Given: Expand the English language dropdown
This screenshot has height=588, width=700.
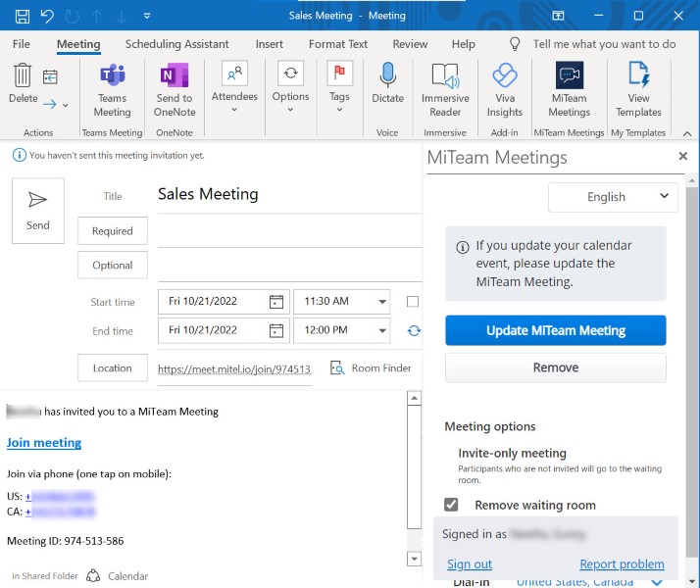Looking at the screenshot, I should (613, 197).
